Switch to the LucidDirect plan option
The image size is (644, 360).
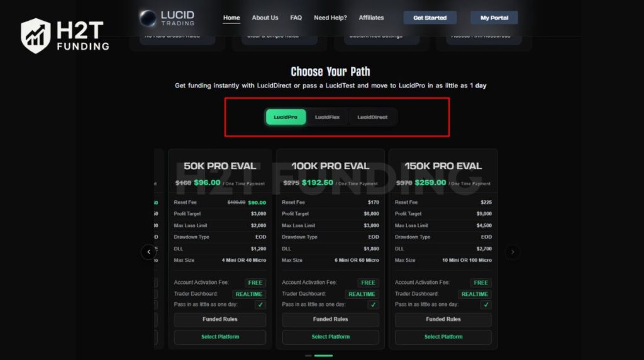372,117
